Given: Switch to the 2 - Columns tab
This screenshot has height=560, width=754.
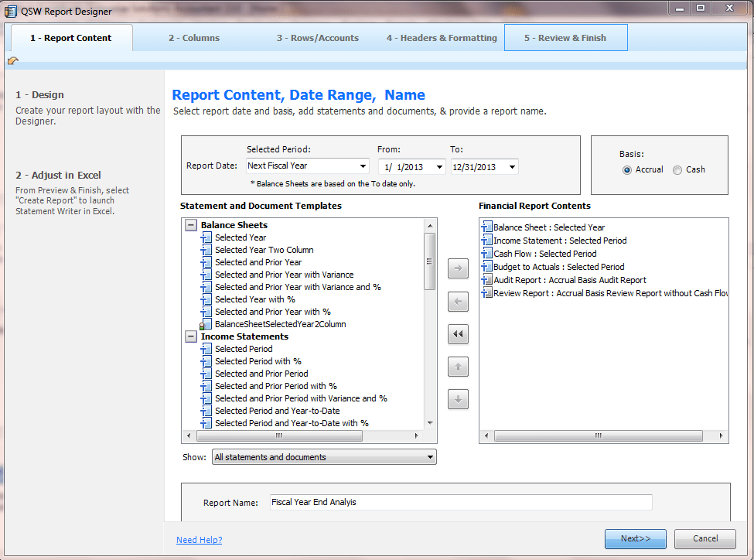Looking at the screenshot, I should [x=194, y=38].
